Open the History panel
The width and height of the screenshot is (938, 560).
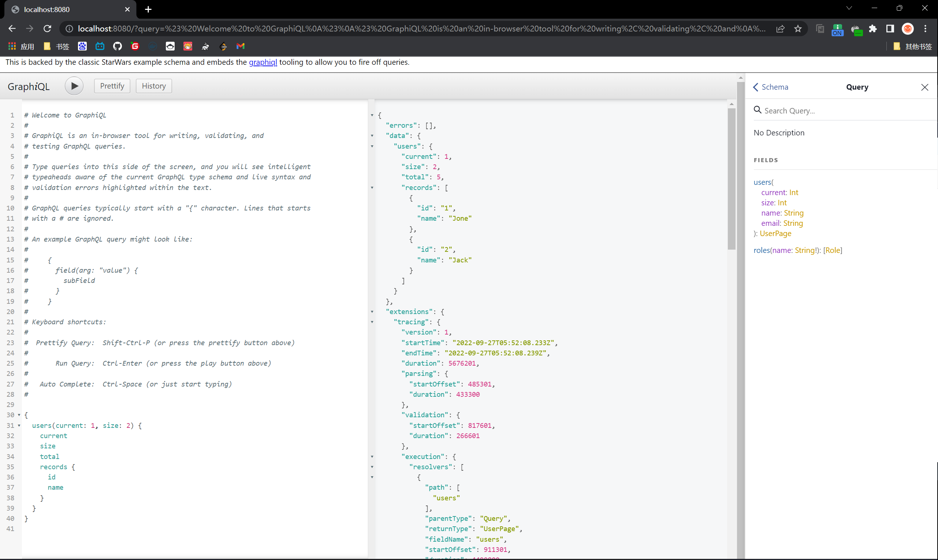coord(154,86)
